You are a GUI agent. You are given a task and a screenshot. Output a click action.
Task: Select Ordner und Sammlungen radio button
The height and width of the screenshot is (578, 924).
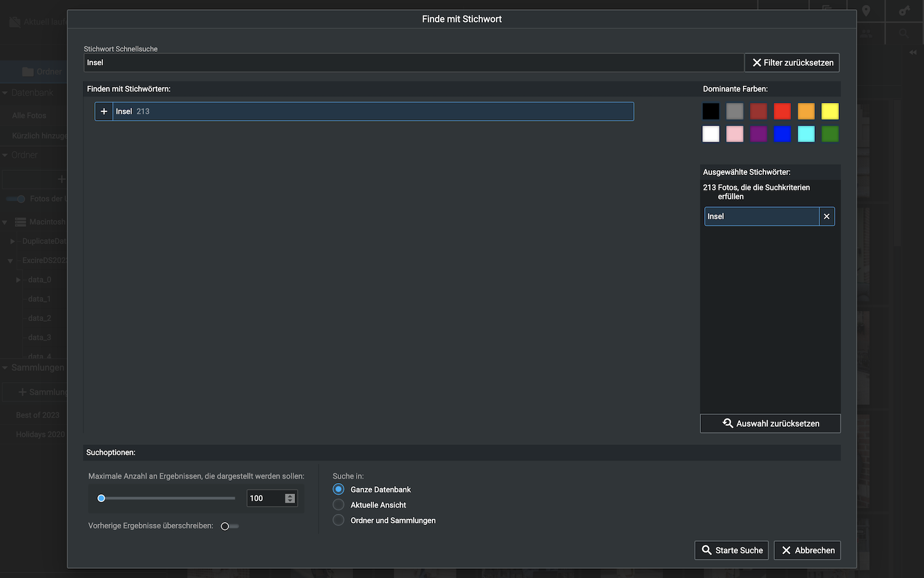tap(338, 520)
